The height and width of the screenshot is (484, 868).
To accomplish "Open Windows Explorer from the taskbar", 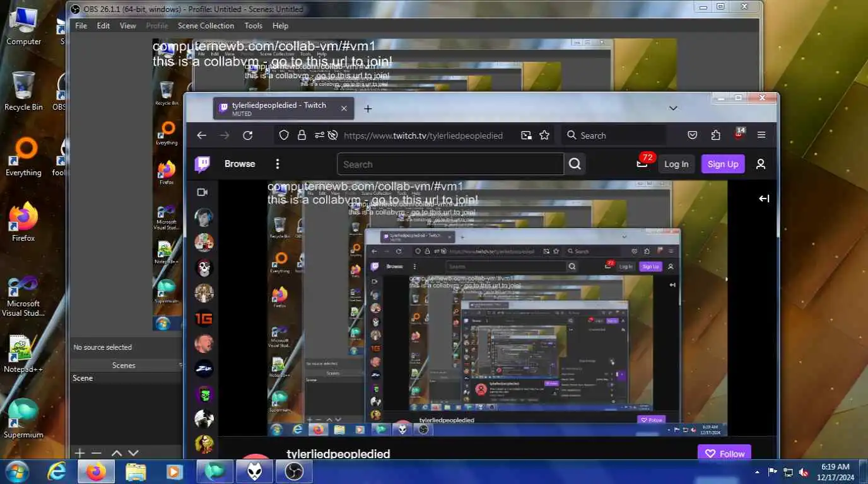I will [136, 471].
